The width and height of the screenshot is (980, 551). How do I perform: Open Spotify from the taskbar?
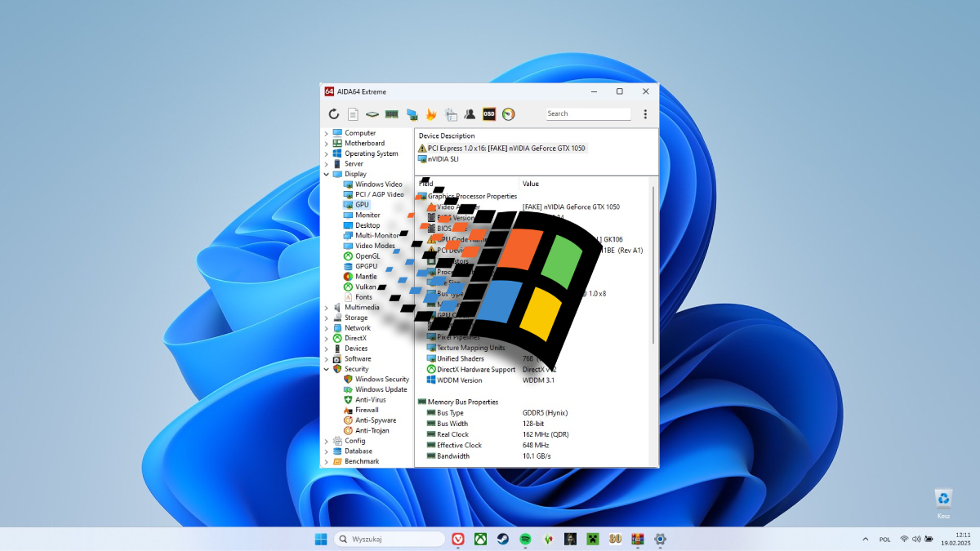tap(527, 539)
